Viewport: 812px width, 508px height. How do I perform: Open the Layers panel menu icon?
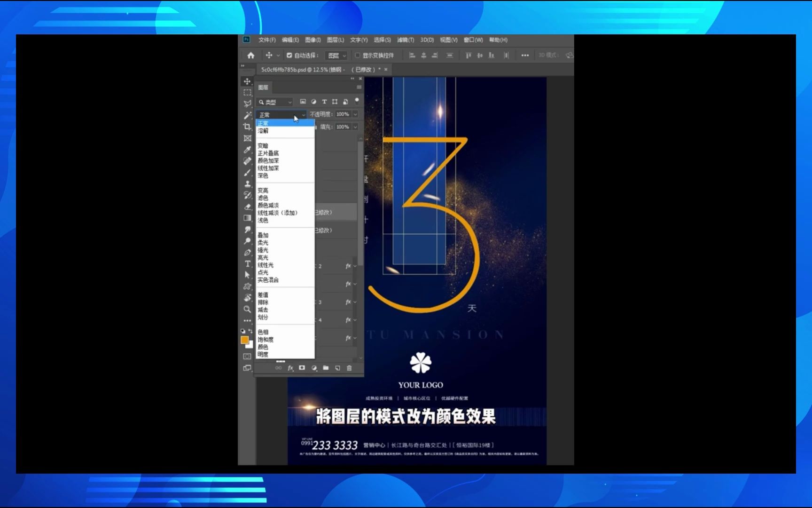(359, 87)
